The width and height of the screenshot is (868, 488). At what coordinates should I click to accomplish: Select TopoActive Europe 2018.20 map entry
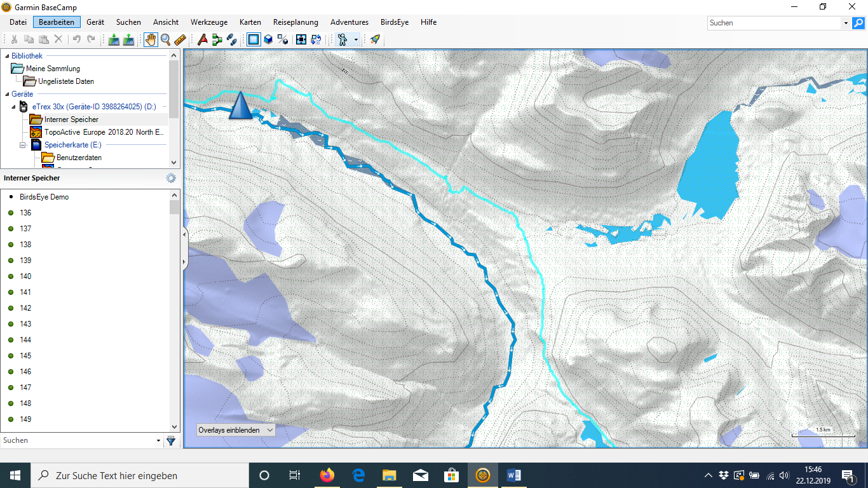pyautogui.click(x=104, y=132)
